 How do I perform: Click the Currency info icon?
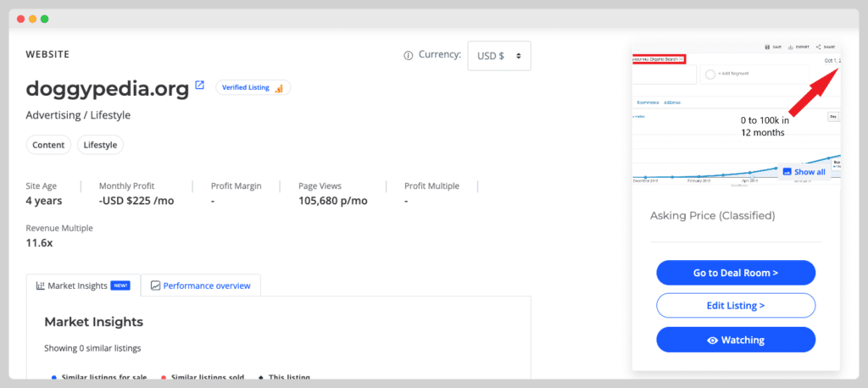point(409,56)
